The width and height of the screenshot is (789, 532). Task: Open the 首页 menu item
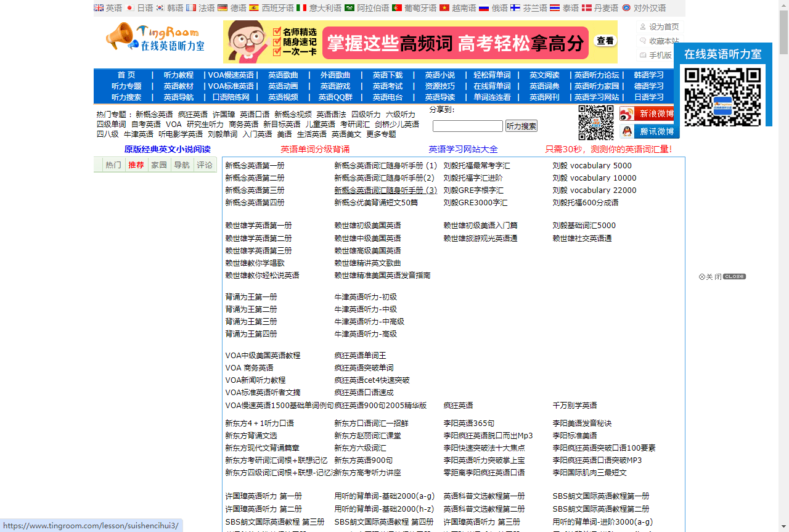click(127, 75)
